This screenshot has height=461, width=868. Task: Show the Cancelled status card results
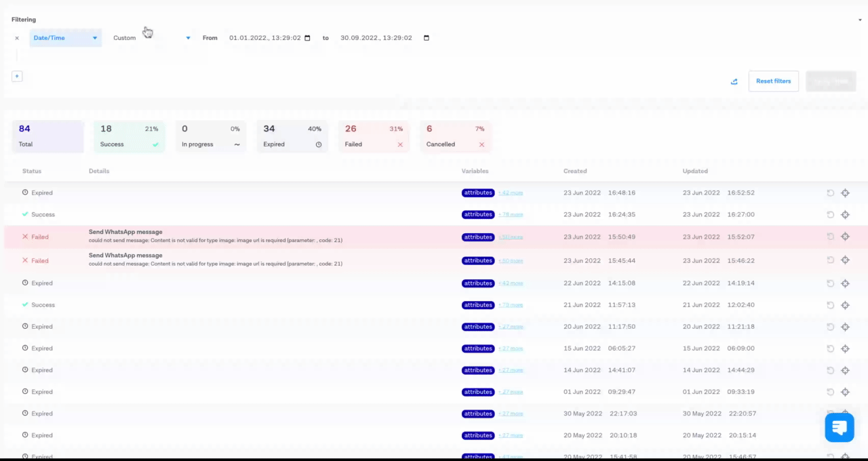pos(455,136)
